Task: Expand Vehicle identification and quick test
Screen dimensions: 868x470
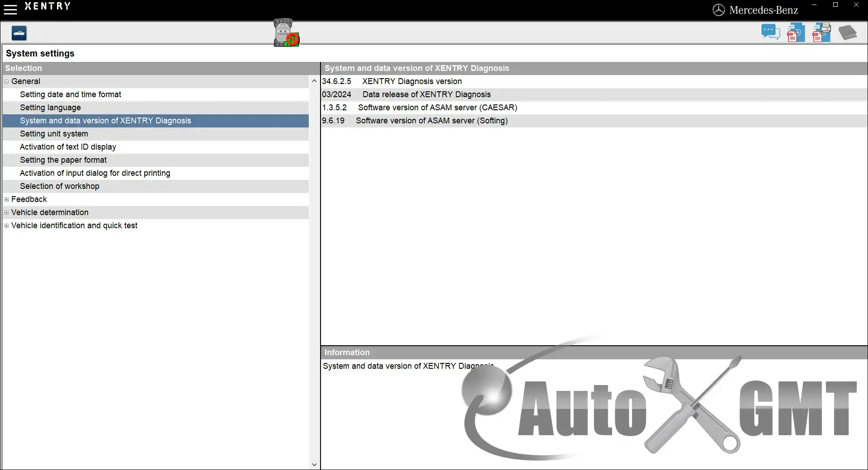Action: pyautogui.click(x=7, y=226)
